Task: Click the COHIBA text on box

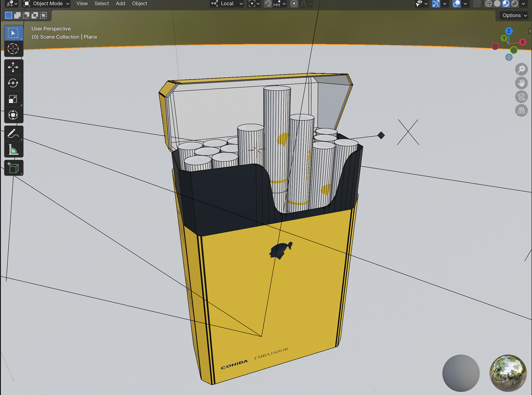Action: point(234,364)
